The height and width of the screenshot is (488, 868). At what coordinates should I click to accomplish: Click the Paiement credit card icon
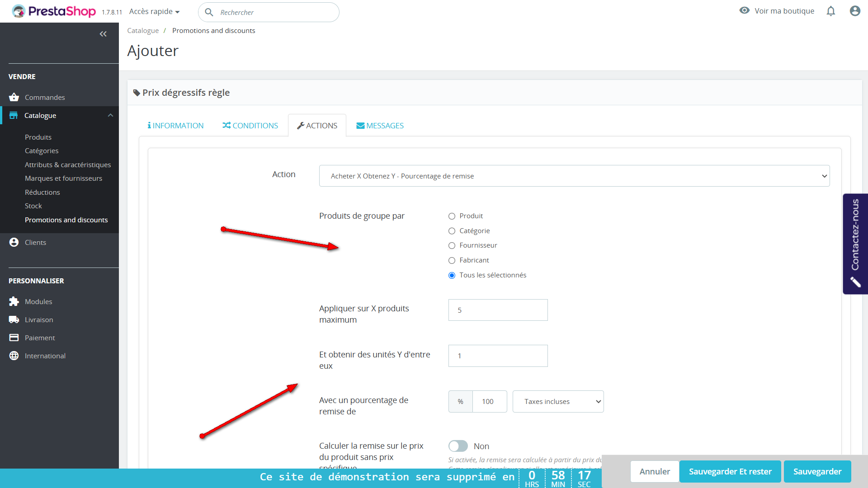[14, 338]
